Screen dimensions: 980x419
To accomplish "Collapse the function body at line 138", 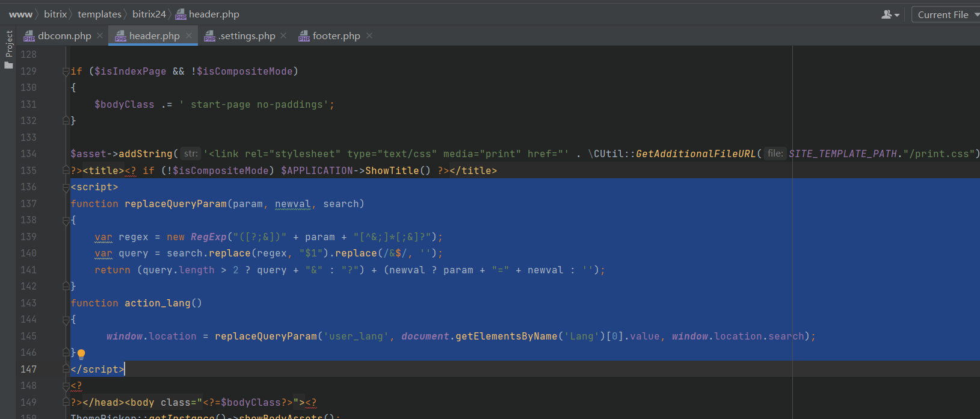I will (x=66, y=220).
